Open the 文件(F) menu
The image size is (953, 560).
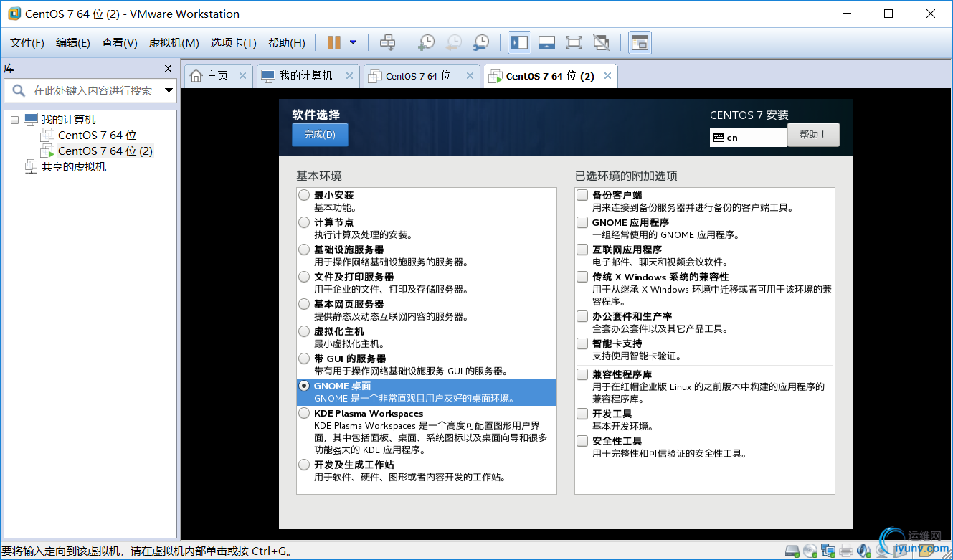[x=27, y=43]
